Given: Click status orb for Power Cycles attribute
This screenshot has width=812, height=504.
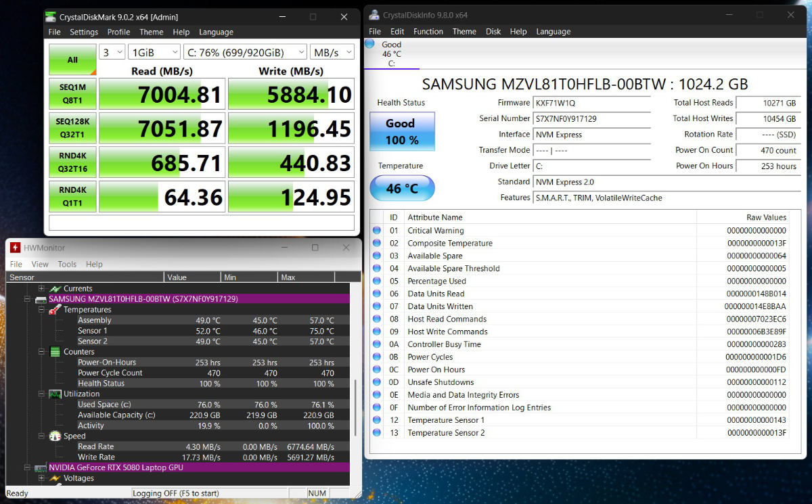Looking at the screenshot, I should pos(377,357).
